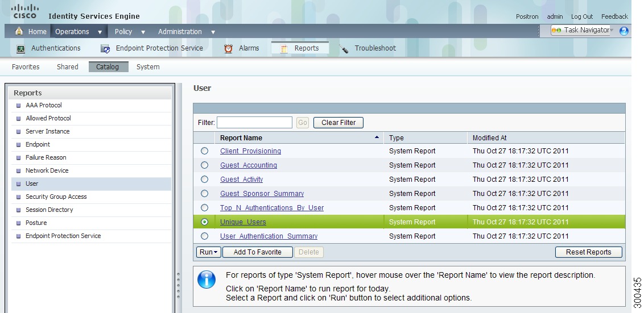
Task: Click the Reports calendar icon
Action: pyautogui.click(x=284, y=49)
